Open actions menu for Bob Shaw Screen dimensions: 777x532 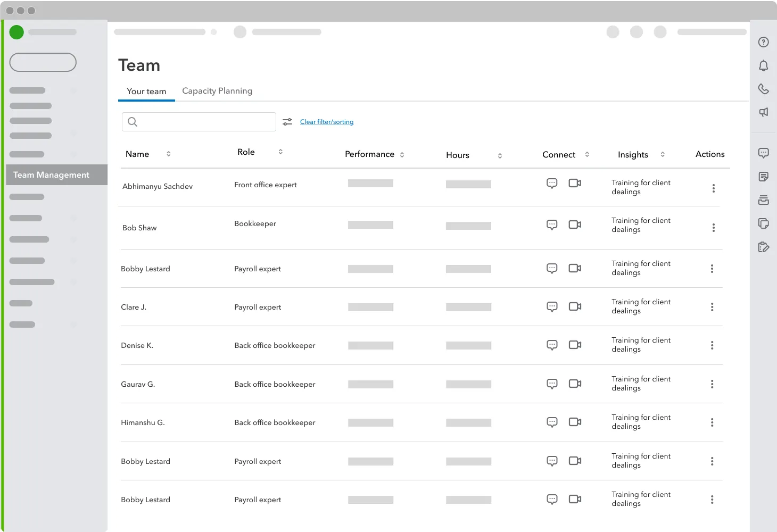tap(714, 228)
